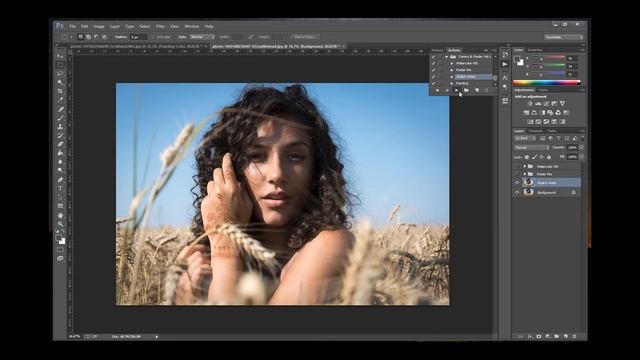This screenshot has width=640, height=360.
Task: Select the Move tool
Action: [60, 56]
